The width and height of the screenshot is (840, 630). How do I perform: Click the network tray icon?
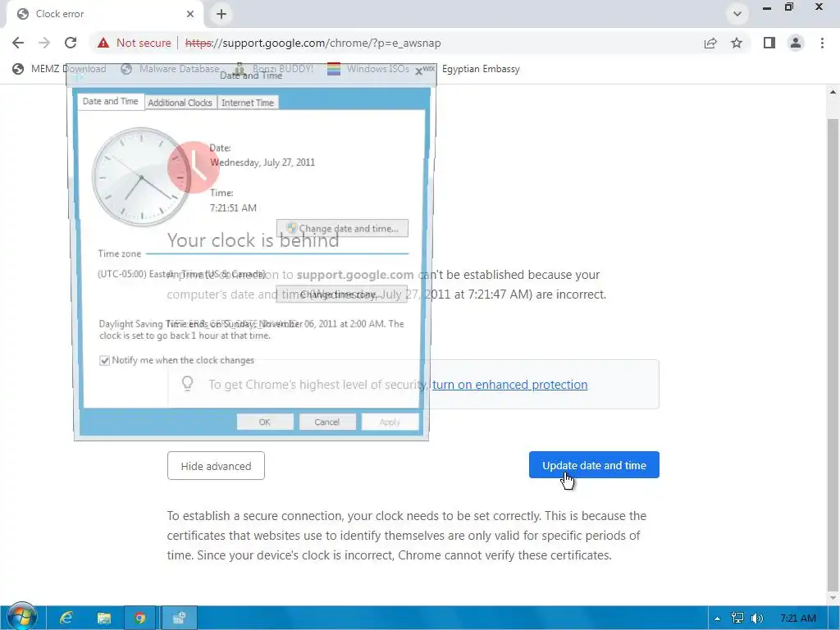(737, 619)
